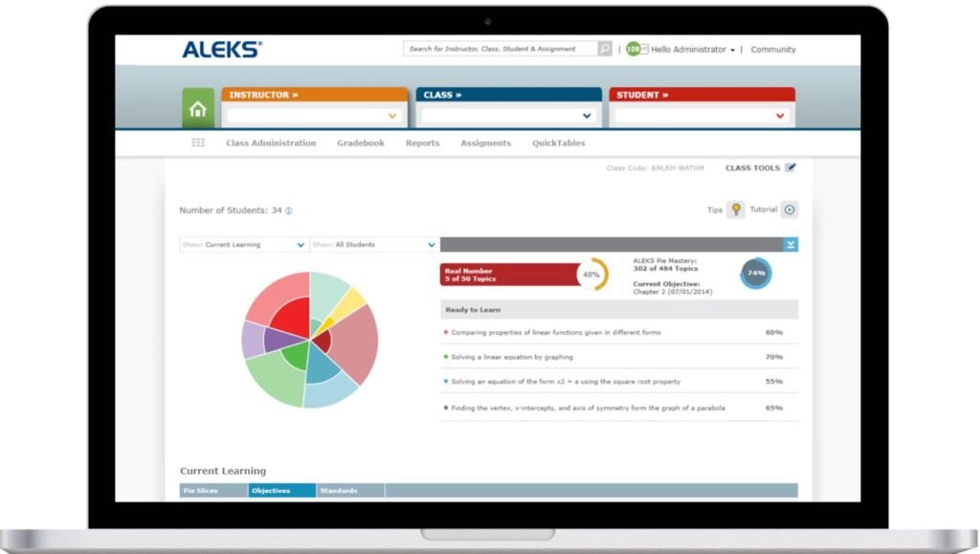
Task: Click the 60% value
Action: (x=773, y=332)
